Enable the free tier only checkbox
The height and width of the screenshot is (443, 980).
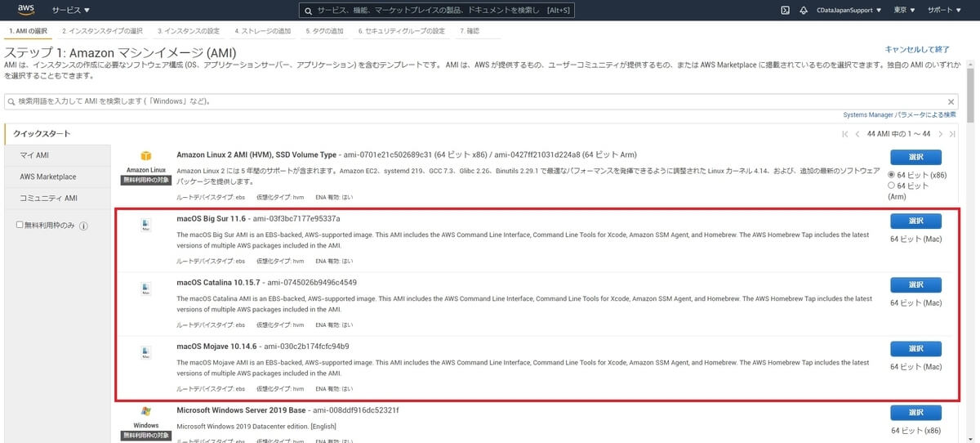click(x=20, y=225)
